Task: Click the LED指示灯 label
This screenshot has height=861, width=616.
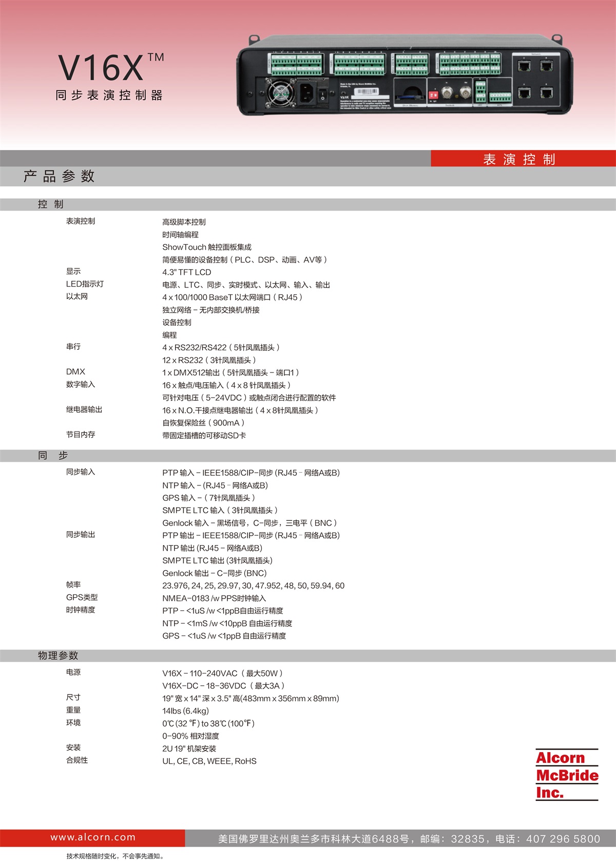Action: point(85,284)
